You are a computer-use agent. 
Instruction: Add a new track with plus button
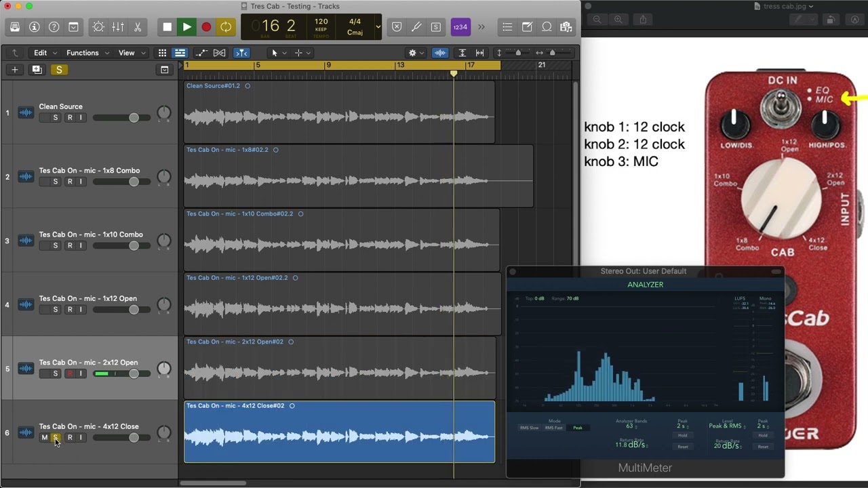(15, 70)
